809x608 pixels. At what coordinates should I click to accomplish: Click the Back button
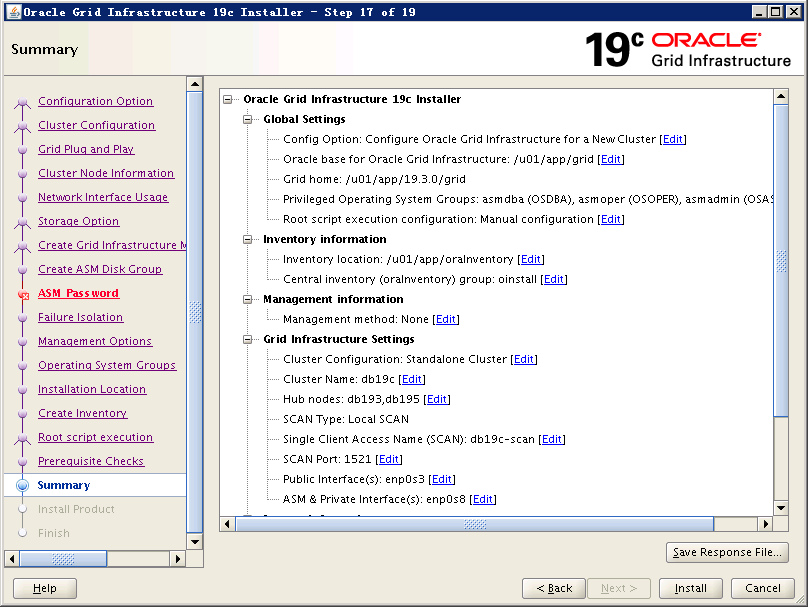554,588
